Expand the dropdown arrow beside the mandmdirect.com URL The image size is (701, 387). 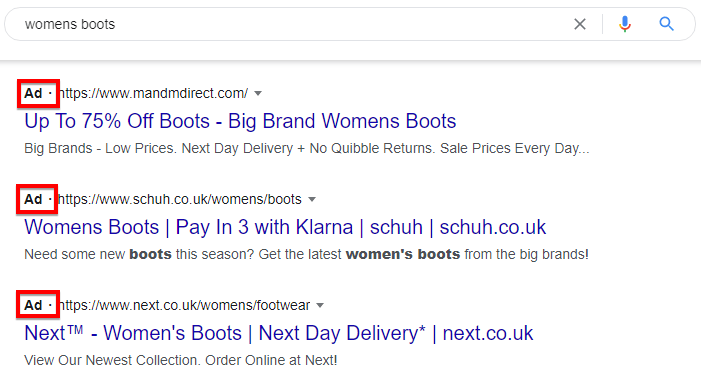tap(258, 93)
